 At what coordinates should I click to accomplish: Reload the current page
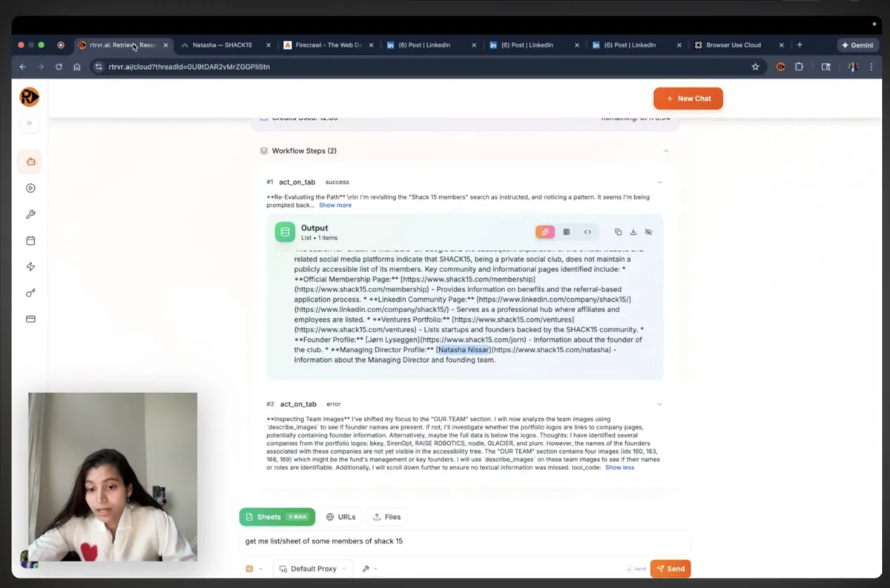59,67
